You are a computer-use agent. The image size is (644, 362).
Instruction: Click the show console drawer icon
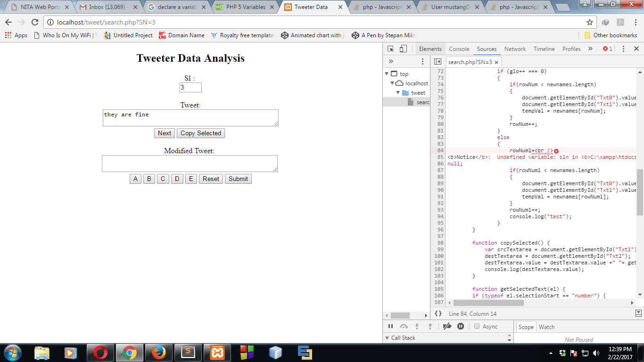638,313
